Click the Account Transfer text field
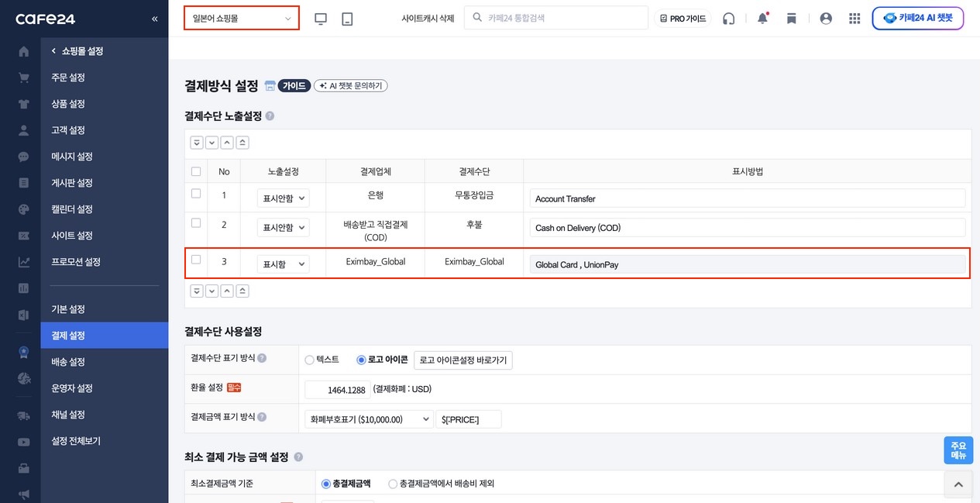Viewport: 980px width, 503px height. (x=748, y=198)
